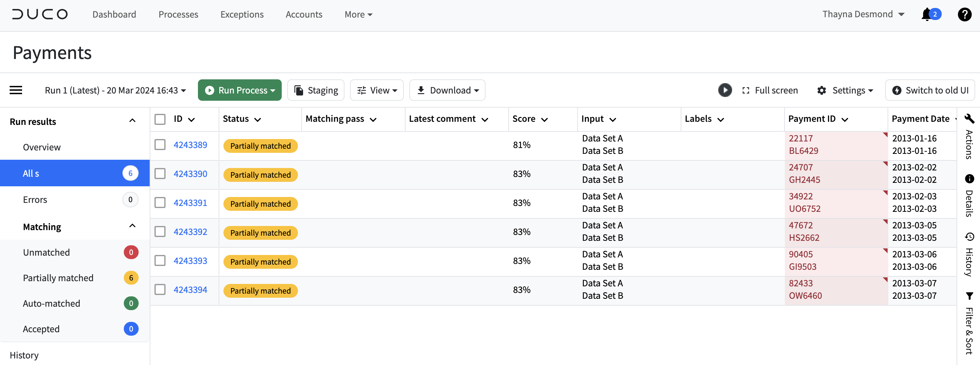Open the Input column menu
Viewport: 980px width, 365px height.
click(612, 119)
